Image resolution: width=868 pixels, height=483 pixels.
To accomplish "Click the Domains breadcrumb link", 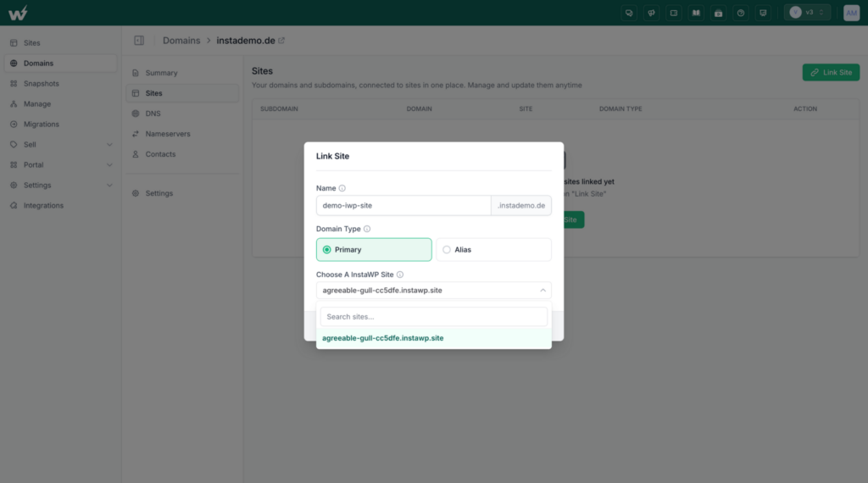I will [x=181, y=41].
